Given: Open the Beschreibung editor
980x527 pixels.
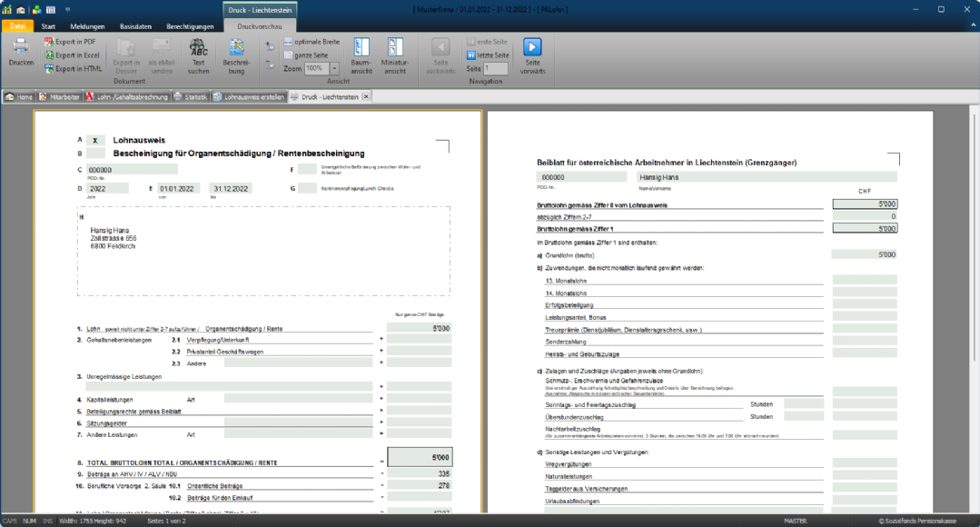Looking at the screenshot, I should [x=236, y=55].
